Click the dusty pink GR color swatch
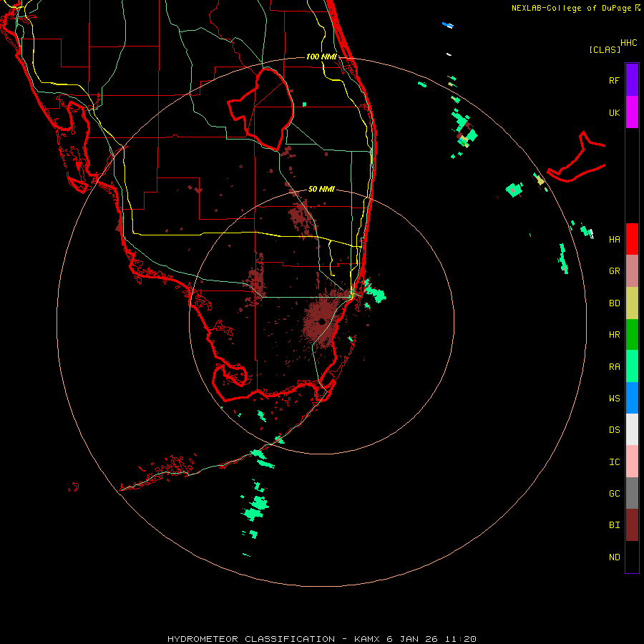This screenshot has height=644, width=644. coord(632,271)
